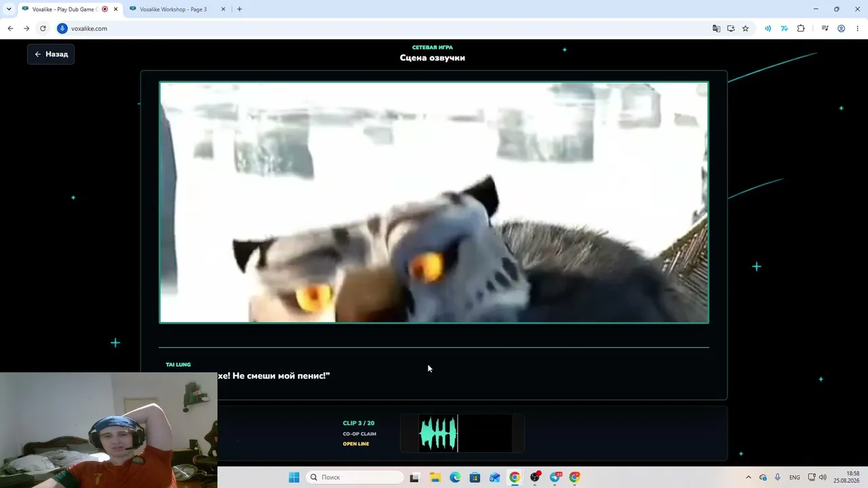The image size is (868, 488).
Task: Open Task View on the taskbar
Action: tap(415, 477)
